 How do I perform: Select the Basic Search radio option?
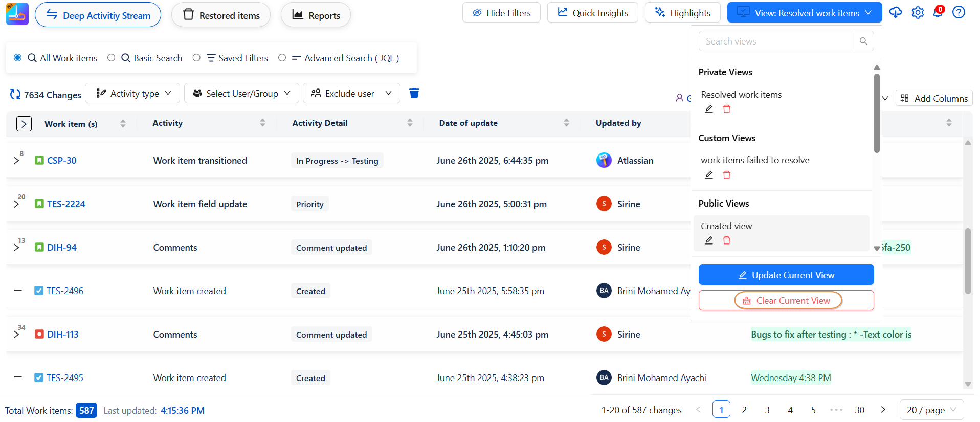pos(112,58)
